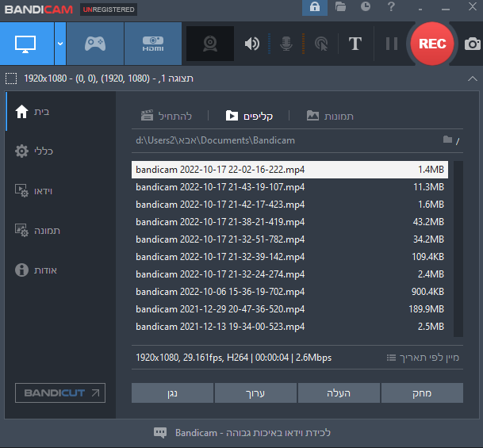The width and height of the screenshot is (483, 448).
Task: Select bandicam 2022-10-17 21-42-17-423.mp4
Action: 289,205
